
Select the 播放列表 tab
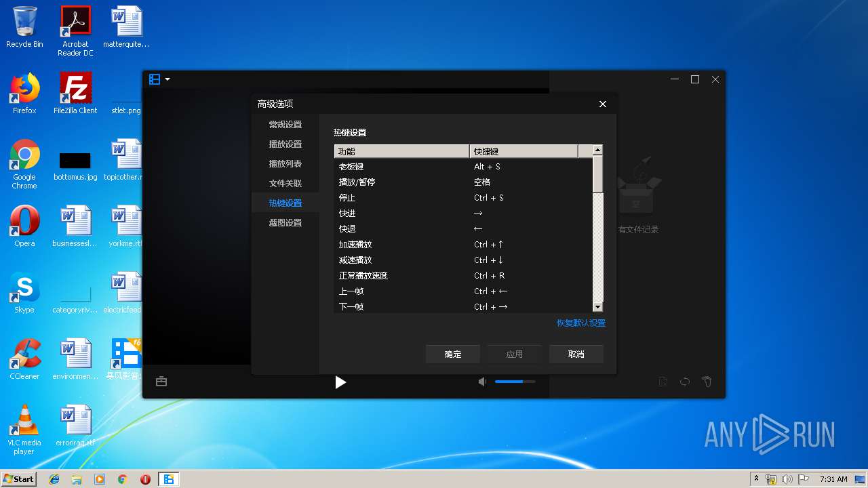[x=285, y=164]
